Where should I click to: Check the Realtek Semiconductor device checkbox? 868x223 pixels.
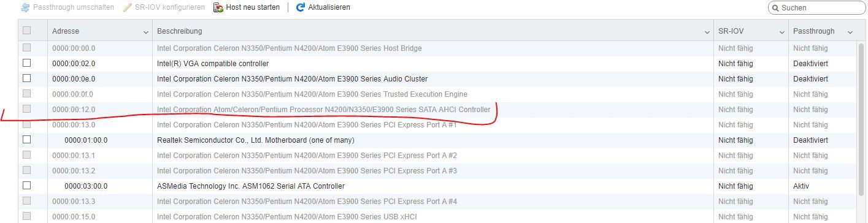click(26, 140)
